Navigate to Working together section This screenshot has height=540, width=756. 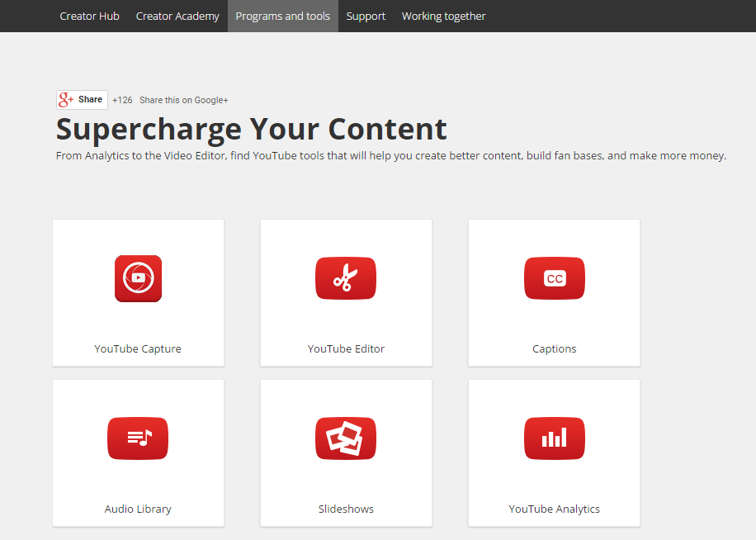(443, 16)
